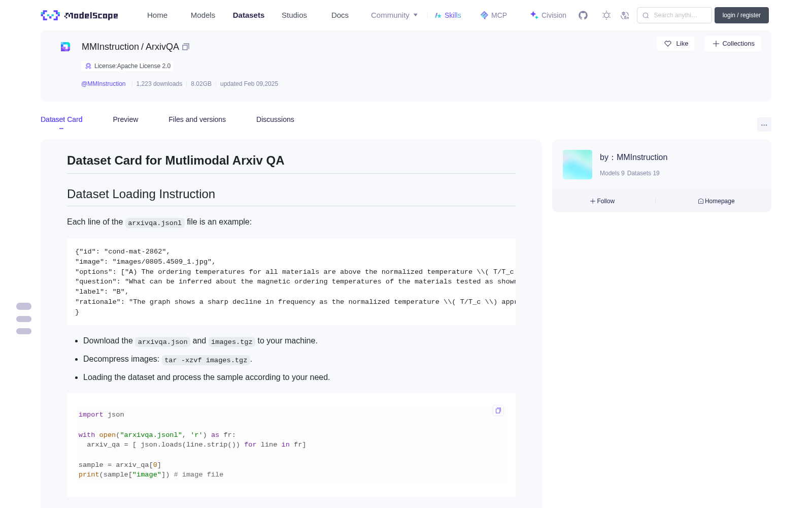812x508 pixels.
Task: Click the bottom pill of left floating widget
Action: tap(24, 331)
